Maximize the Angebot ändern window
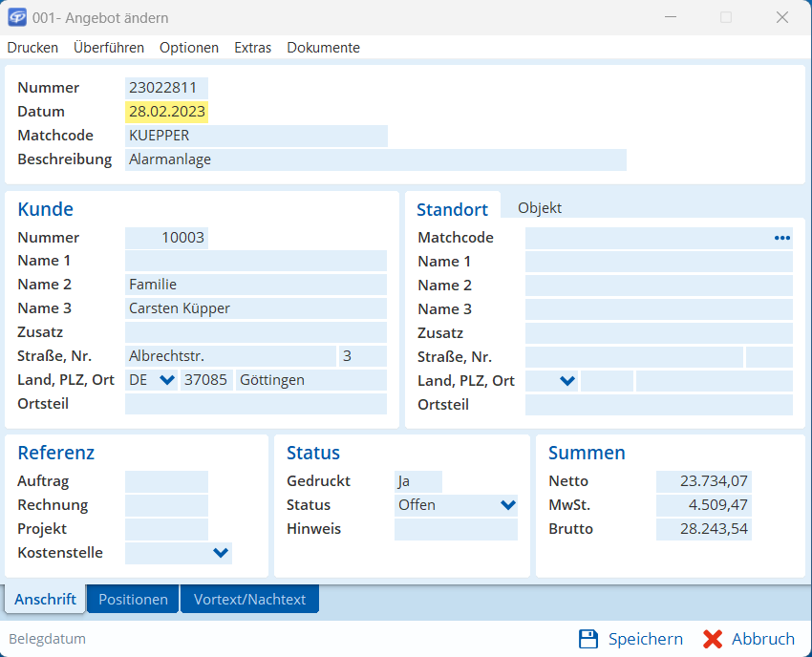The width and height of the screenshot is (812, 657). point(726,18)
